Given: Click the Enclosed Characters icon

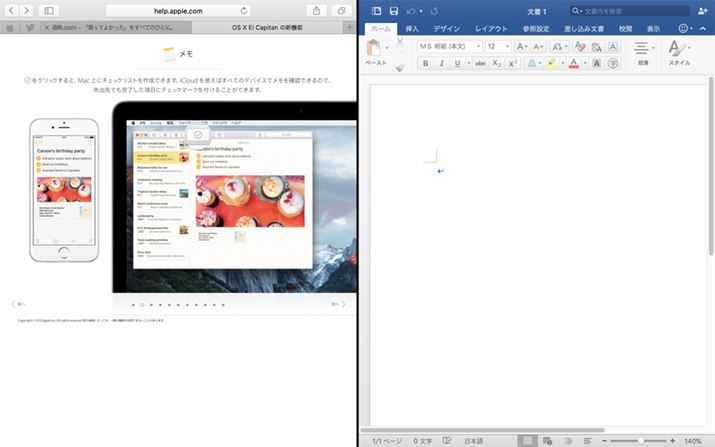Looking at the screenshot, I should coord(613,63).
